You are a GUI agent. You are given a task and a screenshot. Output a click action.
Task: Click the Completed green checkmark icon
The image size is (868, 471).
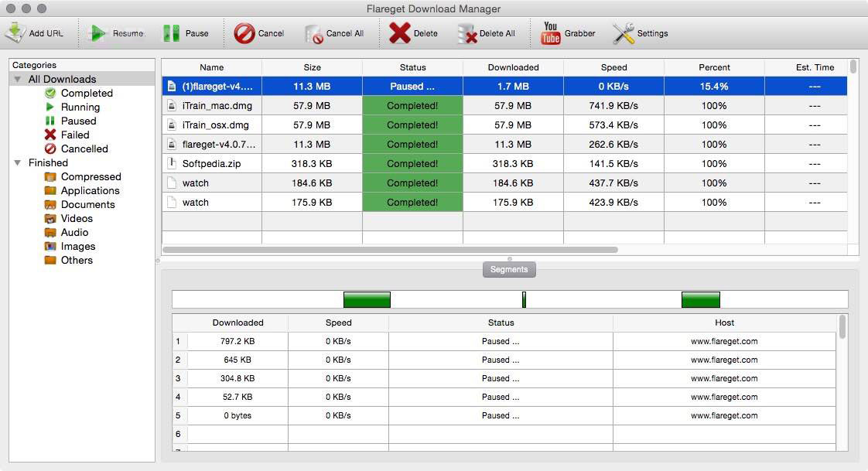50,93
